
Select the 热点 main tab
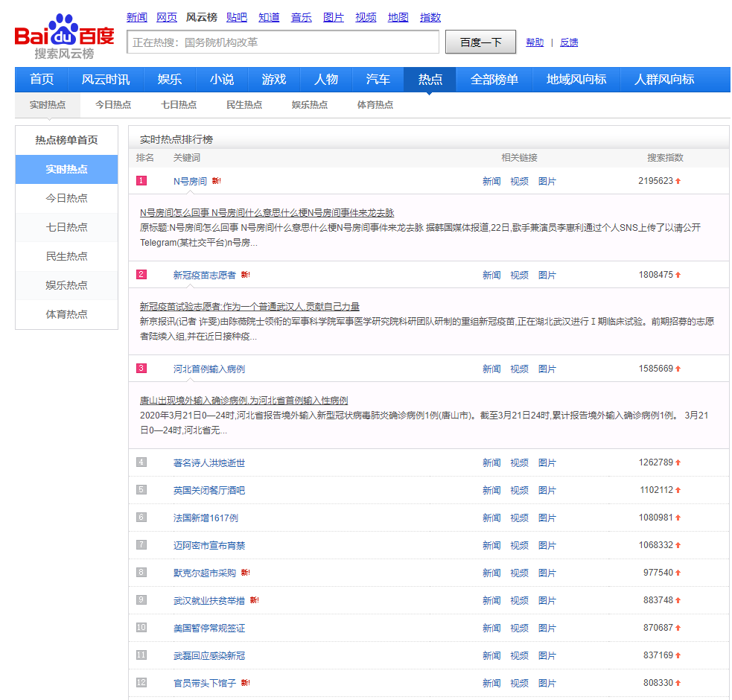pyautogui.click(x=430, y=80)
